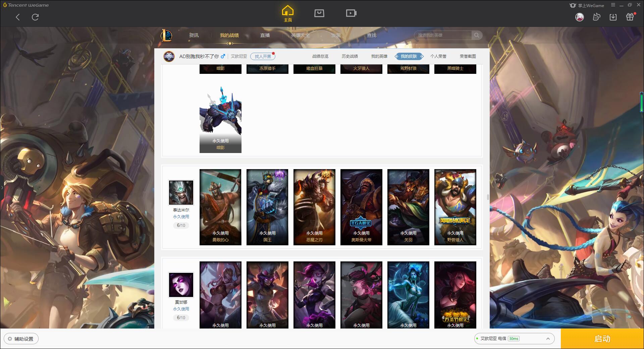644x349 pixels.
Task: Click the 找人开黑 find teammates button
Action: [263, 56]
